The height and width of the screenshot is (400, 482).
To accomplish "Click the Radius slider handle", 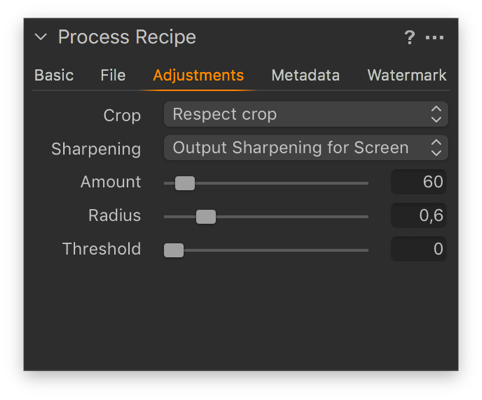I will click(206, 217).
